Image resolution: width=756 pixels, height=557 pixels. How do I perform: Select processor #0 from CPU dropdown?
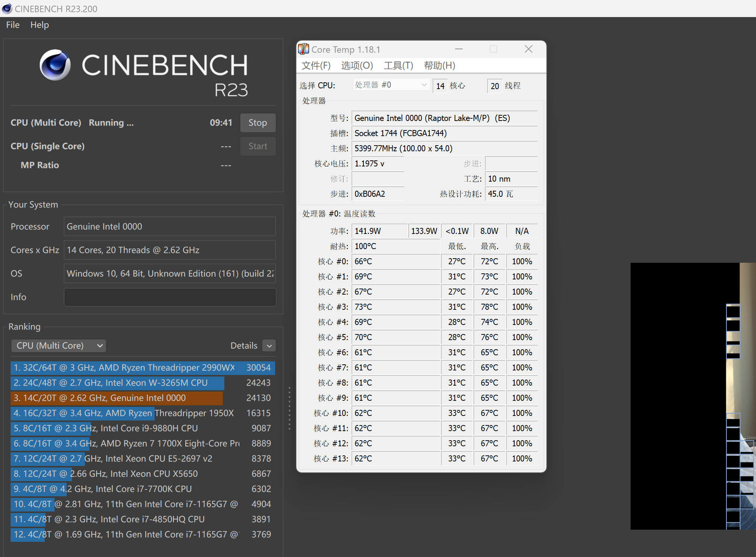(x=390, y=86)
